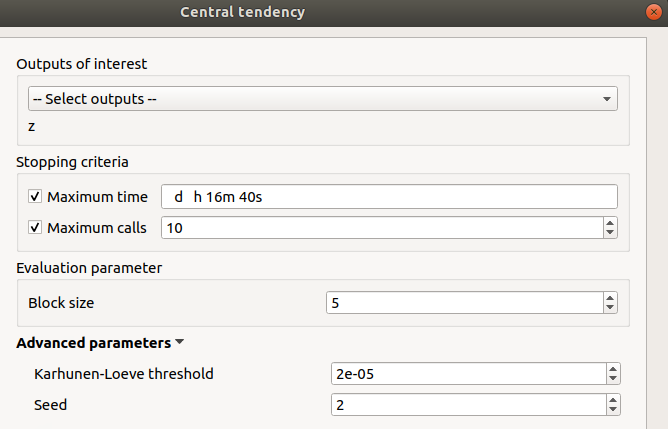Collapse the Advanced parameters section
668x429 pixels.
[179, 342]
